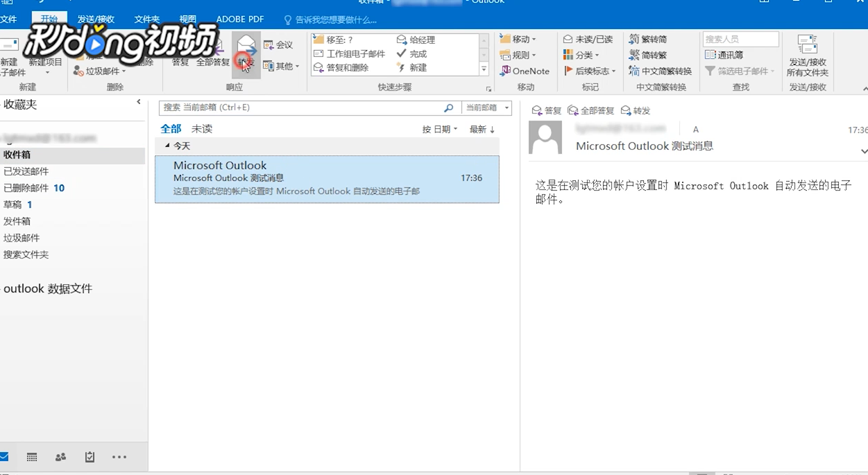
Task: Click the 会议 meeting reply button
Action: pos(278,44)
